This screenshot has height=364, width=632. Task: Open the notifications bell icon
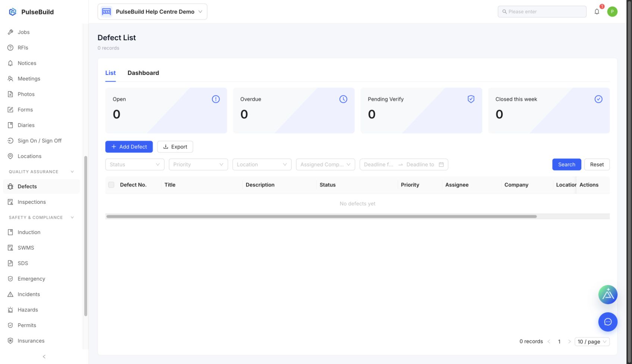597,12
